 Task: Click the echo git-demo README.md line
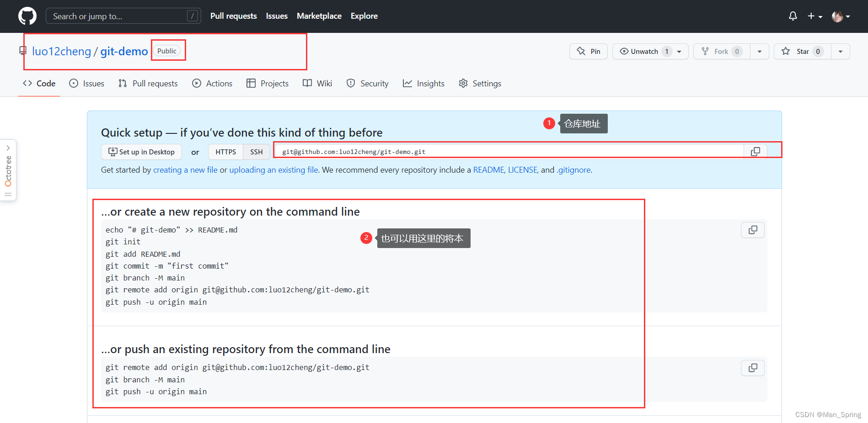(171, 230)
